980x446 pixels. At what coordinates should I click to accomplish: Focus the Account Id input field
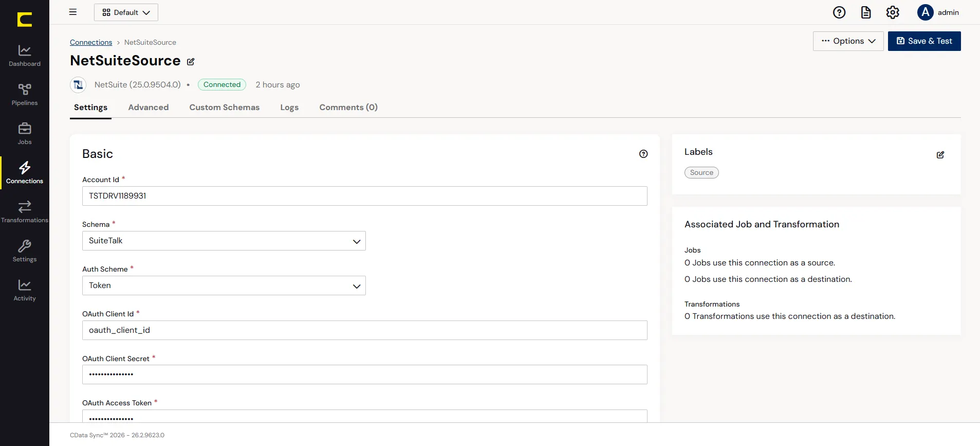click(365, 196)
